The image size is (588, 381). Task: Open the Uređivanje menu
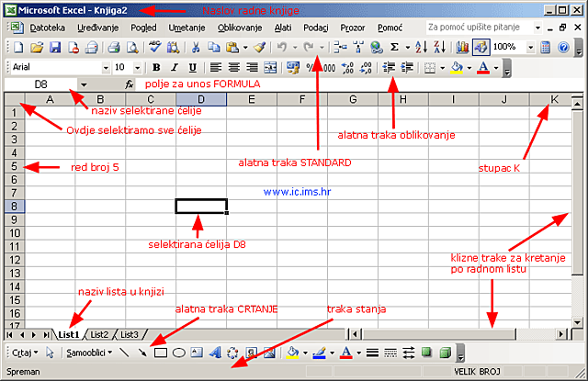pos(98,28)
